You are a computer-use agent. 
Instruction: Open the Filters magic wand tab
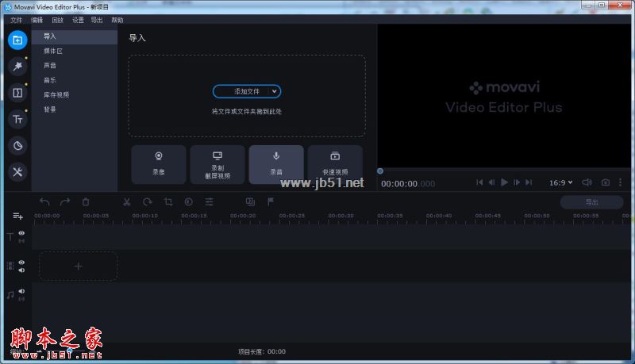pos(17,67)
